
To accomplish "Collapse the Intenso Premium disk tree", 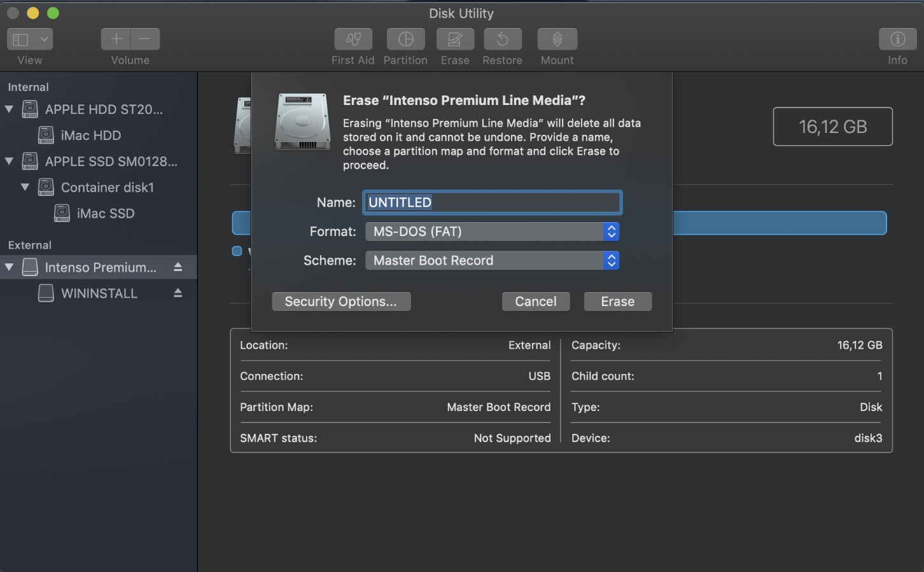I will [x=10, y=267].
